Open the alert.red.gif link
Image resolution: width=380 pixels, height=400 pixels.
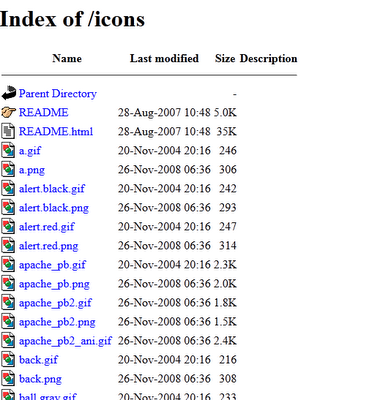coord(46,227)
